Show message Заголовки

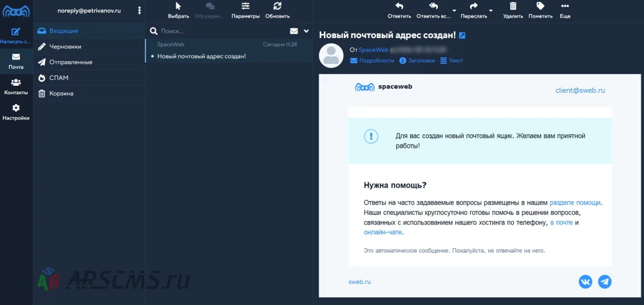[x=417, y=61]
